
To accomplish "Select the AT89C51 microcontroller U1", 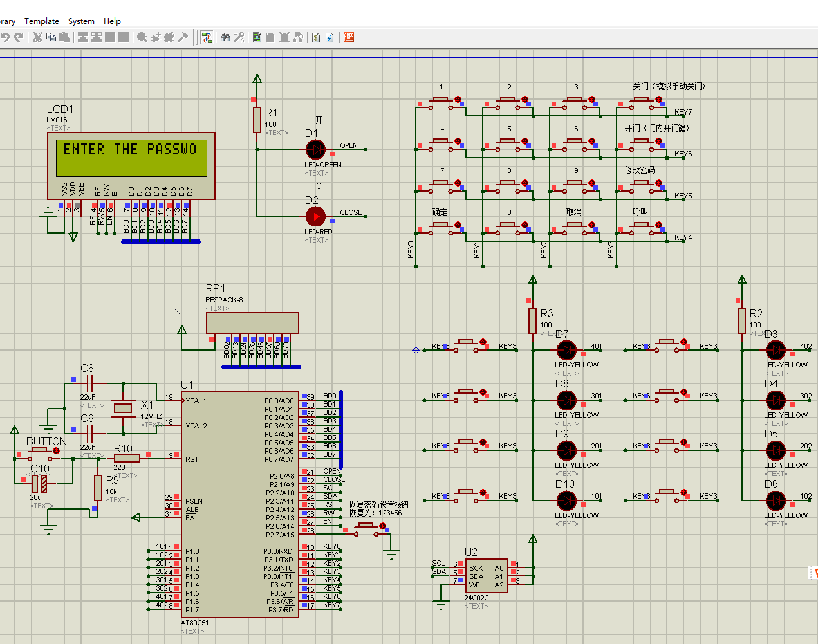I will [x=240, y=505].
